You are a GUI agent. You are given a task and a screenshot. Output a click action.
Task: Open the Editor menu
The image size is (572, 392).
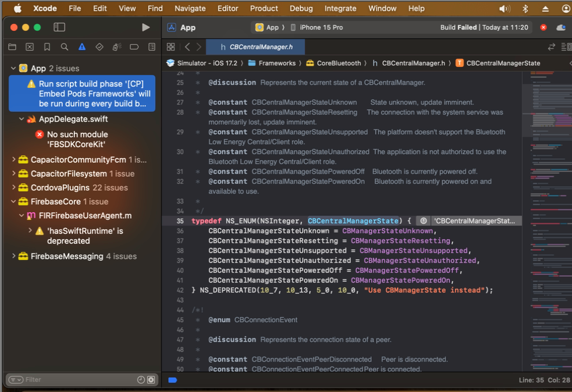(x=228, y=8)
